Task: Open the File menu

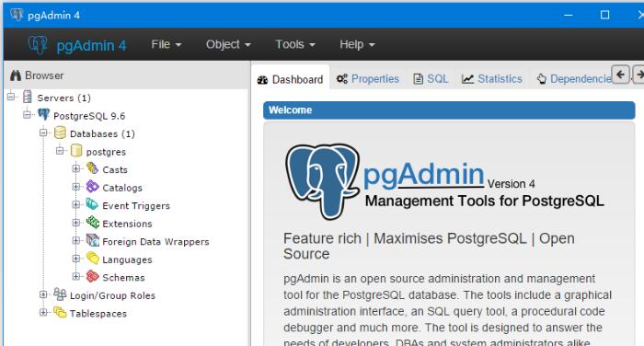Action: pyautogui.click(x=167, y=44)
